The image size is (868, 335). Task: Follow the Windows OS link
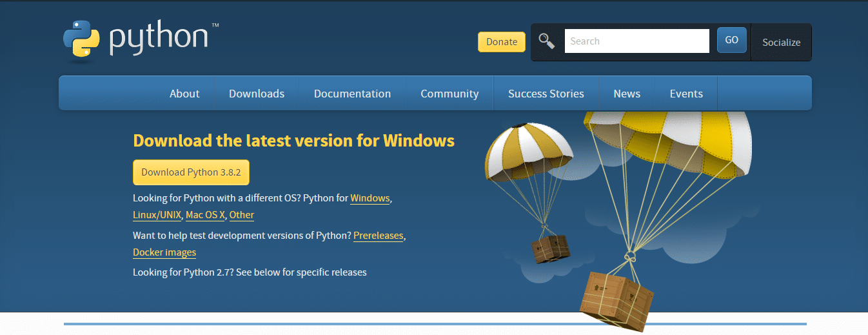370,198
